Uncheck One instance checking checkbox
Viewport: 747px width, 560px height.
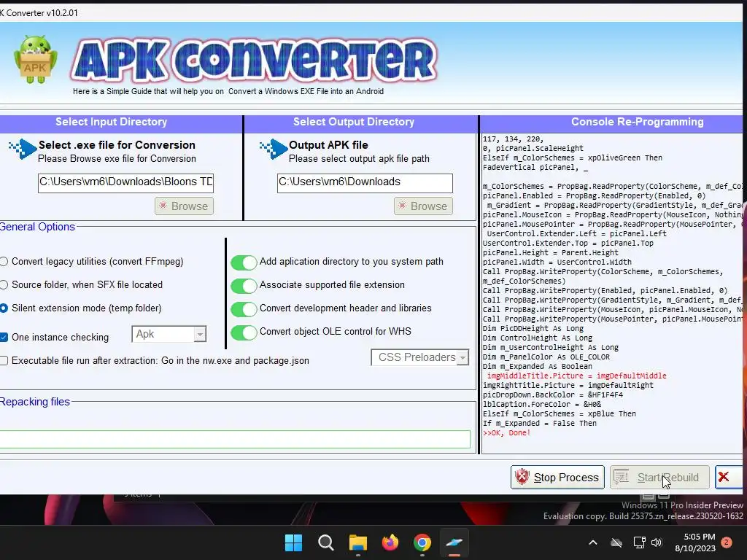[4, 337]
